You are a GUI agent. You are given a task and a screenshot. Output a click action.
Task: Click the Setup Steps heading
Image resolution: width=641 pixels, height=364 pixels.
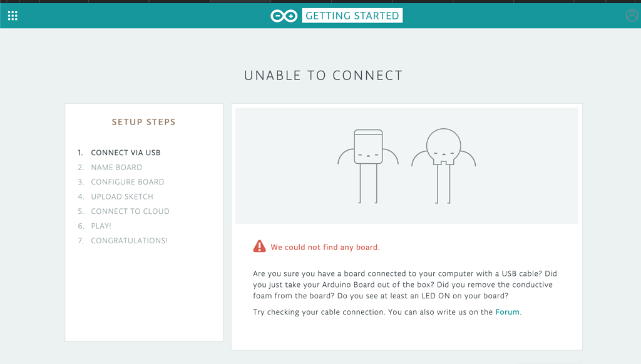(144, 122)
